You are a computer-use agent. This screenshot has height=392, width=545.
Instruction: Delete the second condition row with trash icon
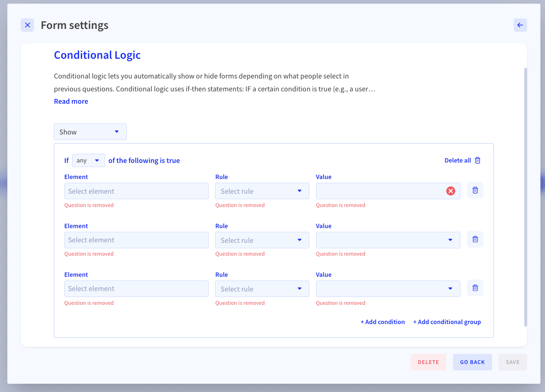pos(475,239)
